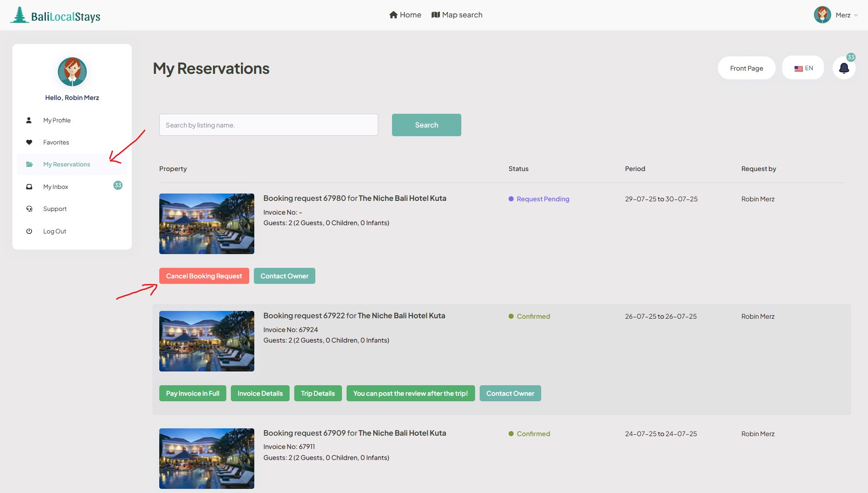Viewport: 868px width, 493px height.
Task: Click the Request by column header
Action: click(x=758, y=169)
